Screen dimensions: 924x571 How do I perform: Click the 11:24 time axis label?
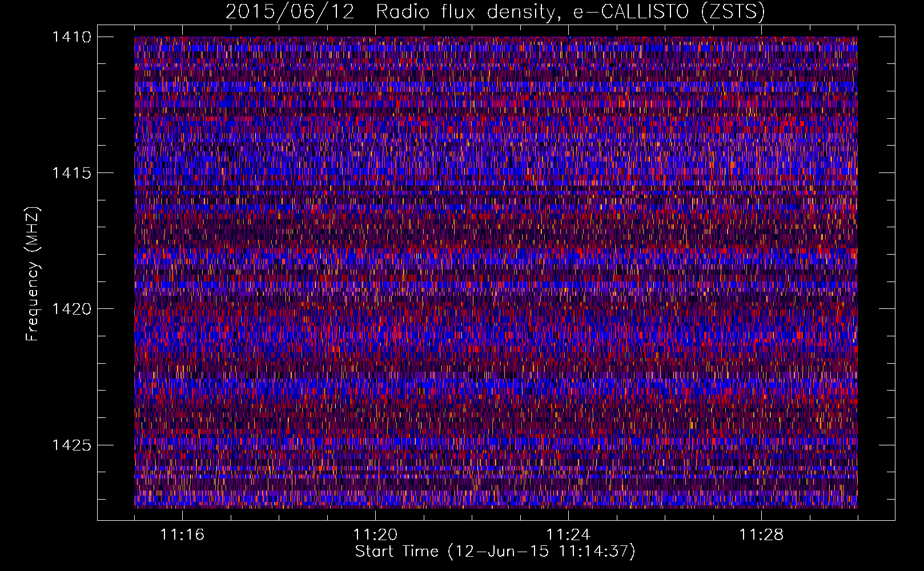(x=568, y=534)
